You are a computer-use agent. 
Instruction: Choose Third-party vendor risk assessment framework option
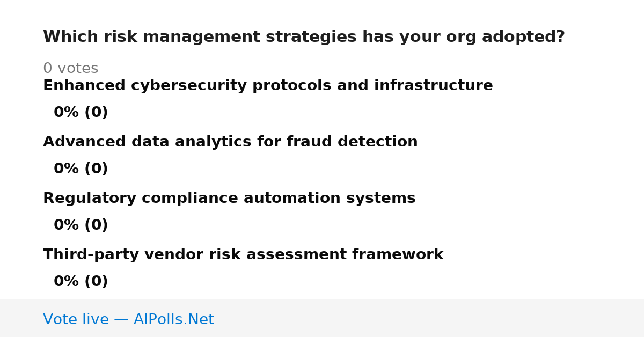(243, 255)
